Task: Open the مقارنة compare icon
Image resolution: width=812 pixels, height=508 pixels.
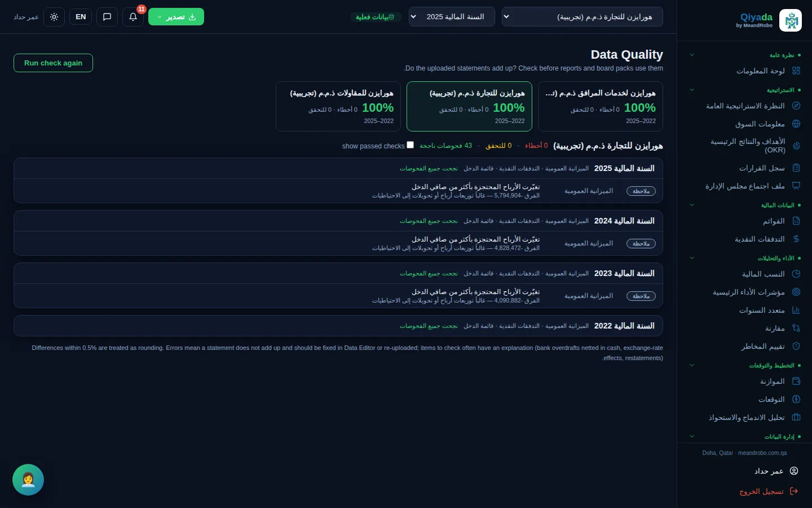Action: pyautogui.click(x=796, y=328)
